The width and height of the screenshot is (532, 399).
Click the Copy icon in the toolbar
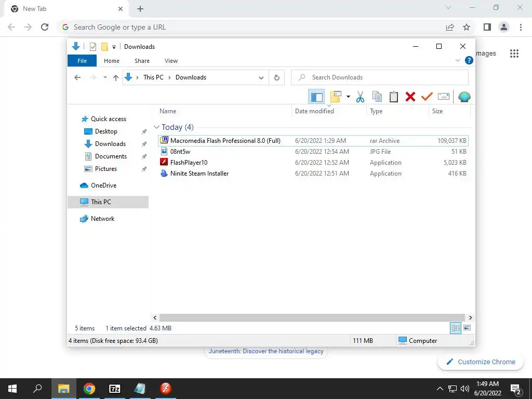[x=377, y=97]
